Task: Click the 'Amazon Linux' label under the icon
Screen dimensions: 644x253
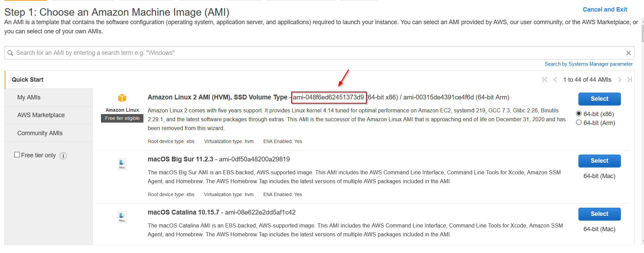Action: click(122, 110)
